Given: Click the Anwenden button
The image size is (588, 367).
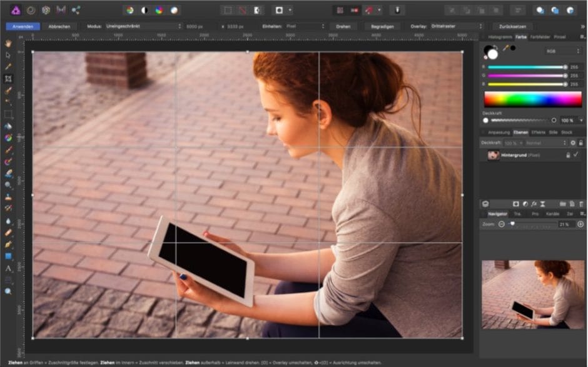Looking at the screenshot, I should (x=23, y=26).
